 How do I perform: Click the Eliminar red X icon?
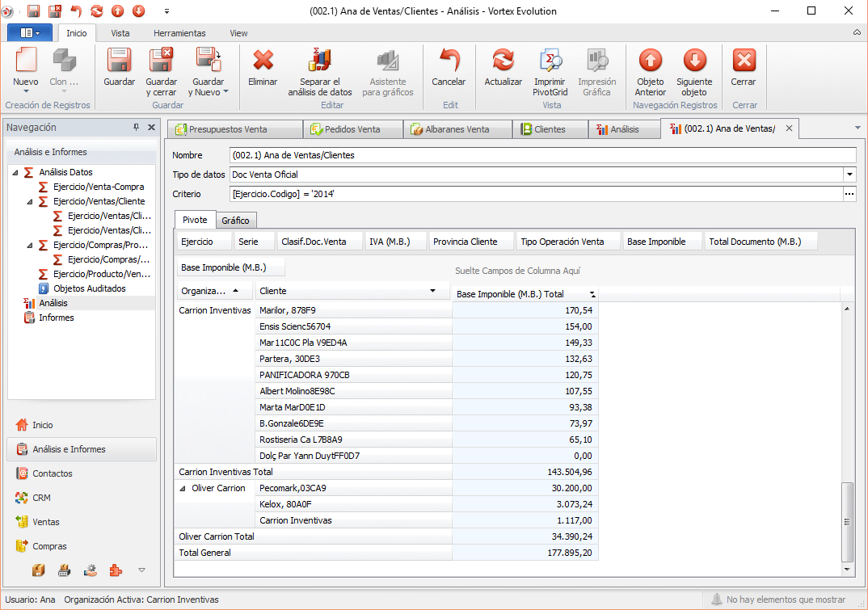(263, 62)
